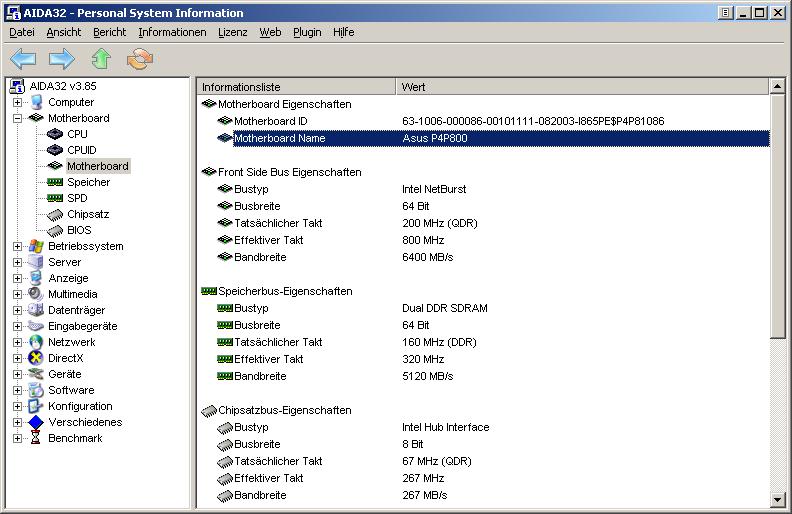Expand the Netzwerk tree node
This screenshot has height=514, width=792.
(18, 342)
